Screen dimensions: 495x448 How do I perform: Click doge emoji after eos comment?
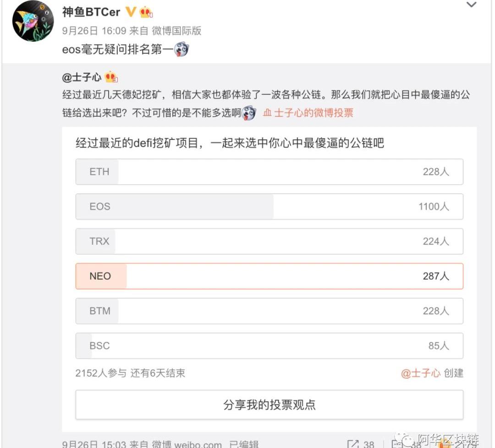click(x=182, y=49)
